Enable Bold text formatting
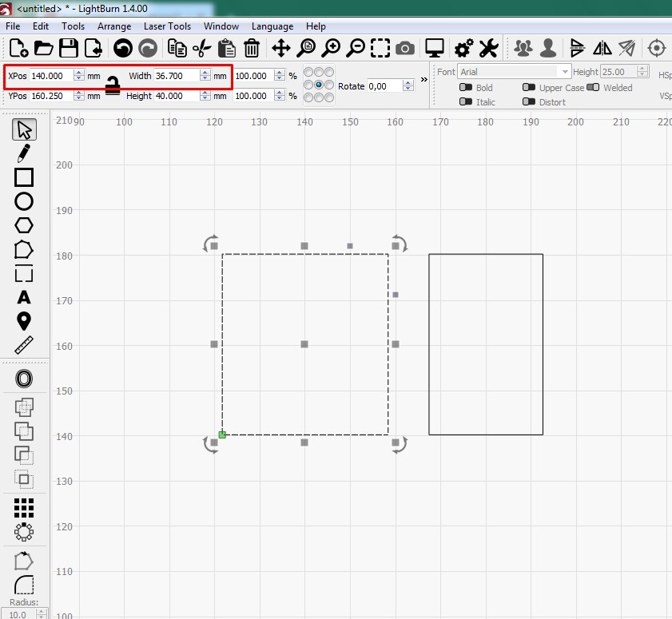 pyautogui.click(x=467, y=88)
